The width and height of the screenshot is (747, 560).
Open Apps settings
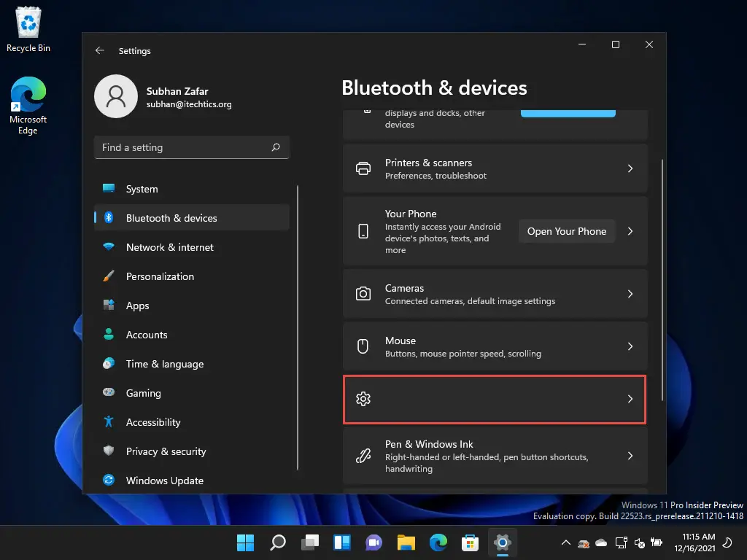[x=192, y=306]
